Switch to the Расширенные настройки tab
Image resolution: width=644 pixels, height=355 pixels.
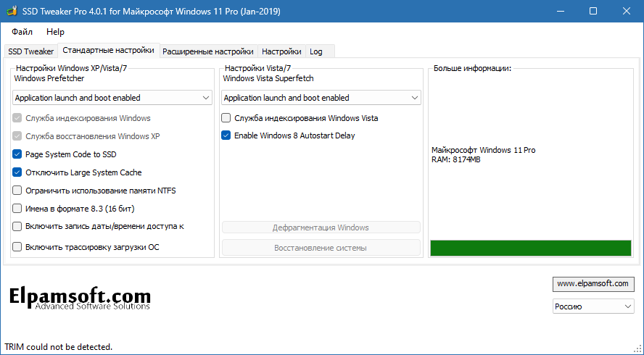click(208, 51)
